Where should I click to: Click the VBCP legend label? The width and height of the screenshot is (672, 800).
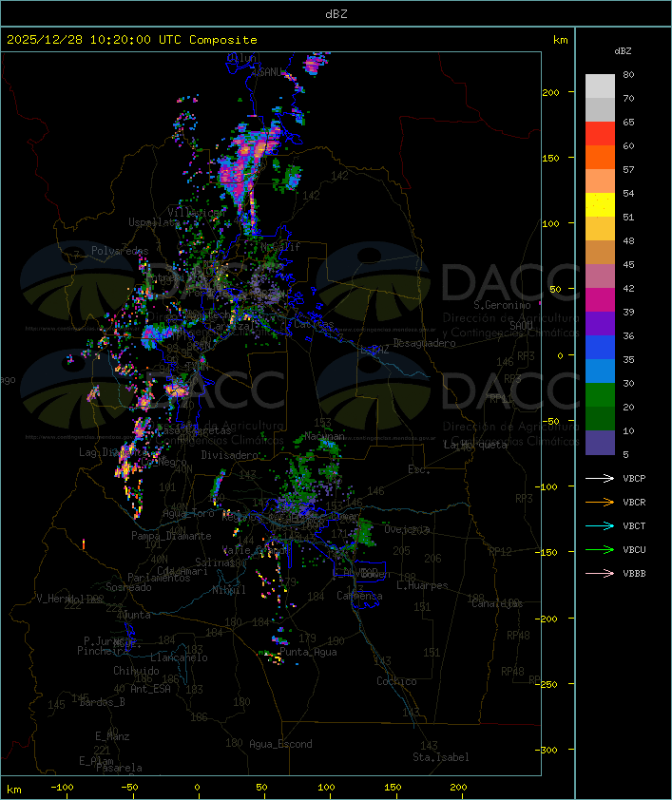tap(634, 479)
